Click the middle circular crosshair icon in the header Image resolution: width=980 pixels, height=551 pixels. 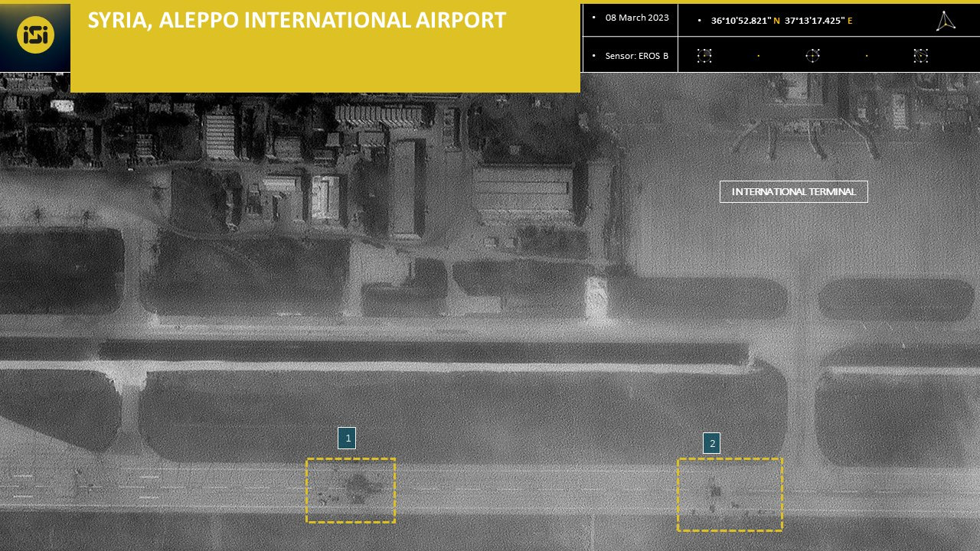coord(812,55)
